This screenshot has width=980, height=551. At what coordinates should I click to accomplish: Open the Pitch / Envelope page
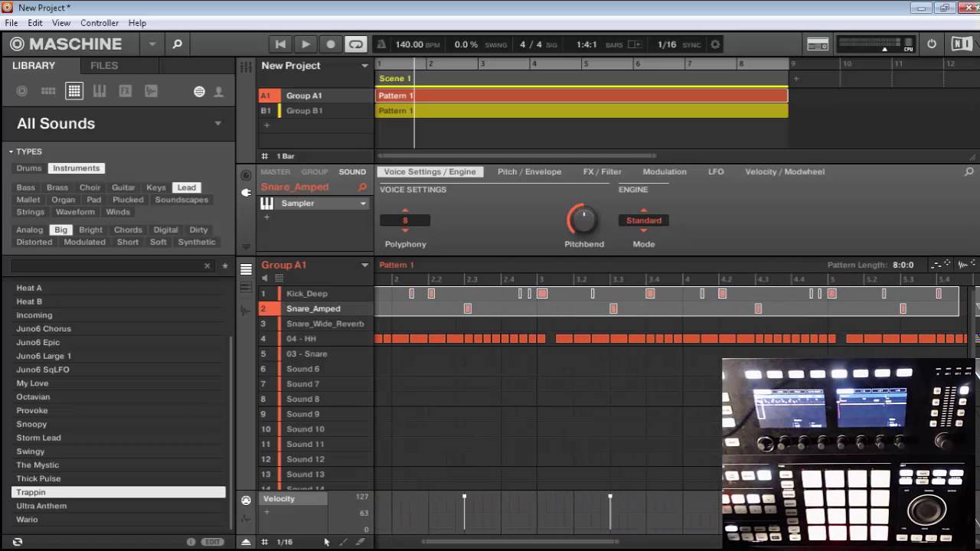pyautogui.click(x=529, y=172)
